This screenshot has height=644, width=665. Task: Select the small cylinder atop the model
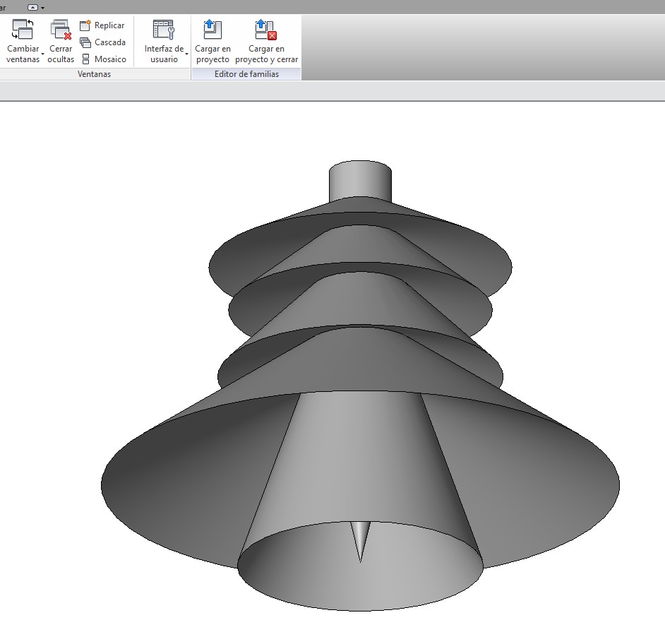[360, 180]
